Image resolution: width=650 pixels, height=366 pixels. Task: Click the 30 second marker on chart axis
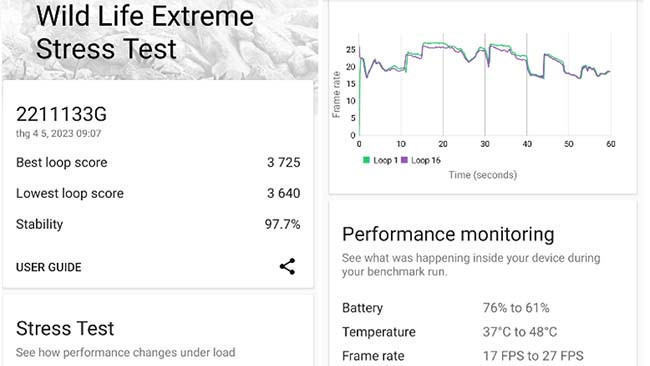pos(485,144)
